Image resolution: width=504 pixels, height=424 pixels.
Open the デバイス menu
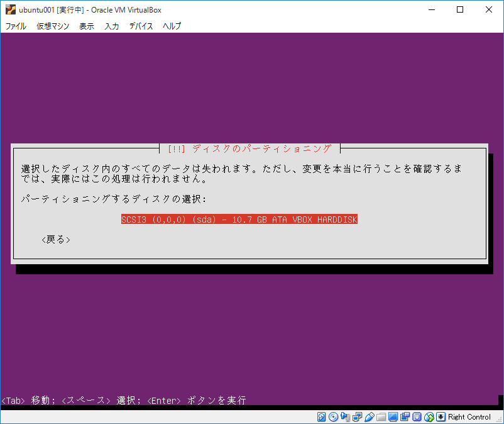pyautogui.click(x=141, y=26)
